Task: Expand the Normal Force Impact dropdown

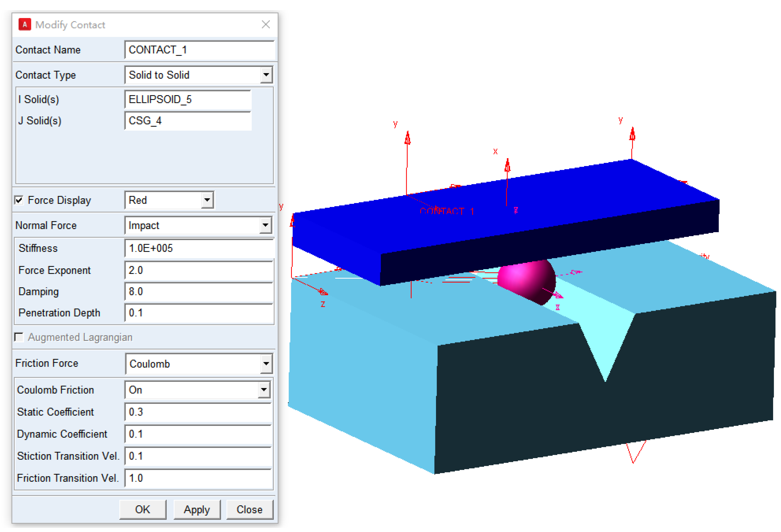Action: click(265, 225)
